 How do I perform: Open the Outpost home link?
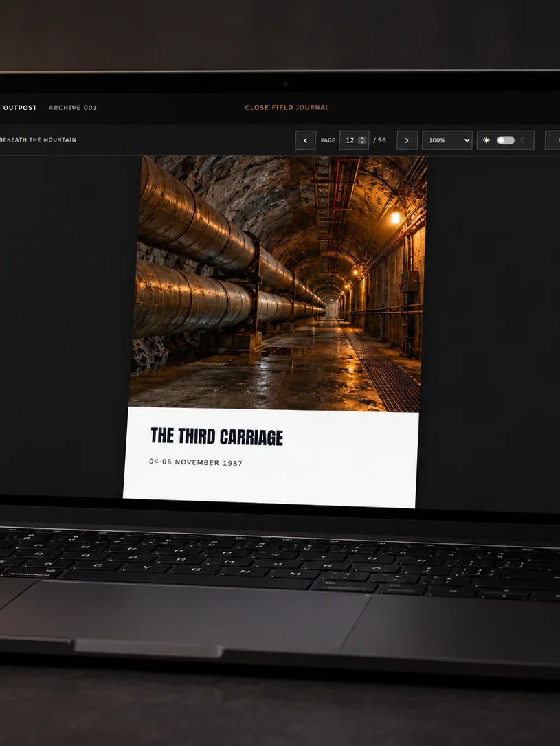coord(19,108)
